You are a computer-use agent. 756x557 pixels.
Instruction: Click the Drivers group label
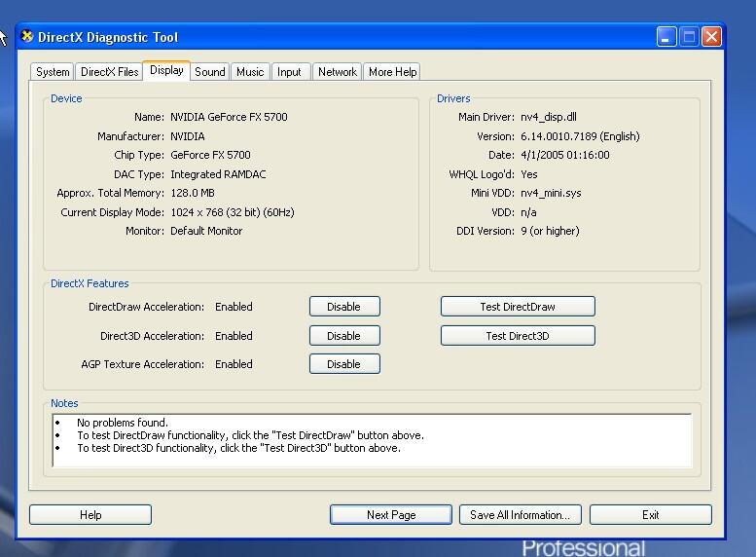453,98
